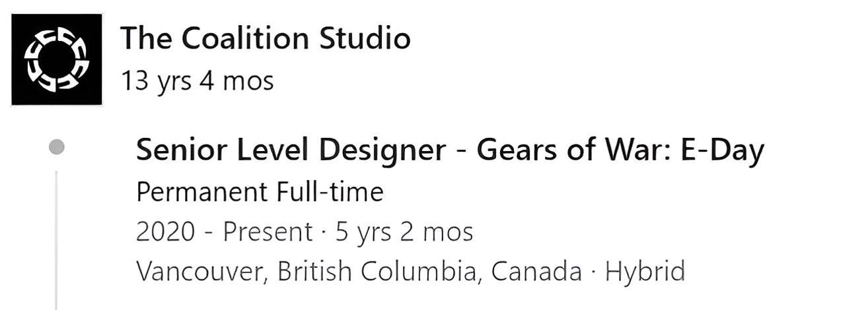
Task: Click Canada in the location line
Action: coord(537,272)
